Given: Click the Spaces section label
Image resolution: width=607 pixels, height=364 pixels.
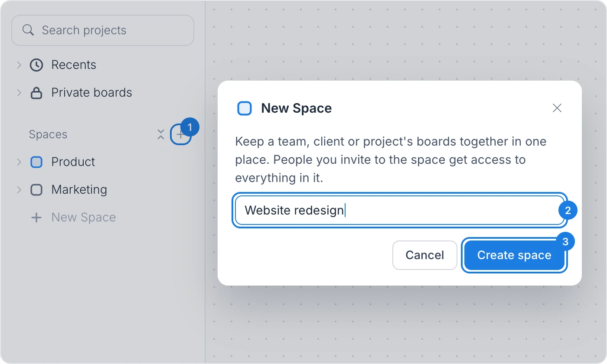Looking at the screenshot, I should (48, 134).
